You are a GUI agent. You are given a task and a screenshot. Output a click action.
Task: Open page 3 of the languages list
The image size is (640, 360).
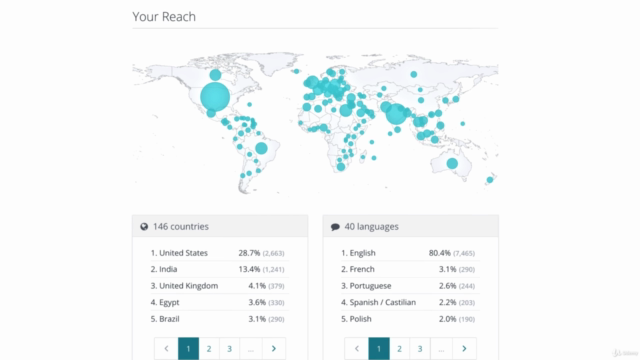[420, 349]
